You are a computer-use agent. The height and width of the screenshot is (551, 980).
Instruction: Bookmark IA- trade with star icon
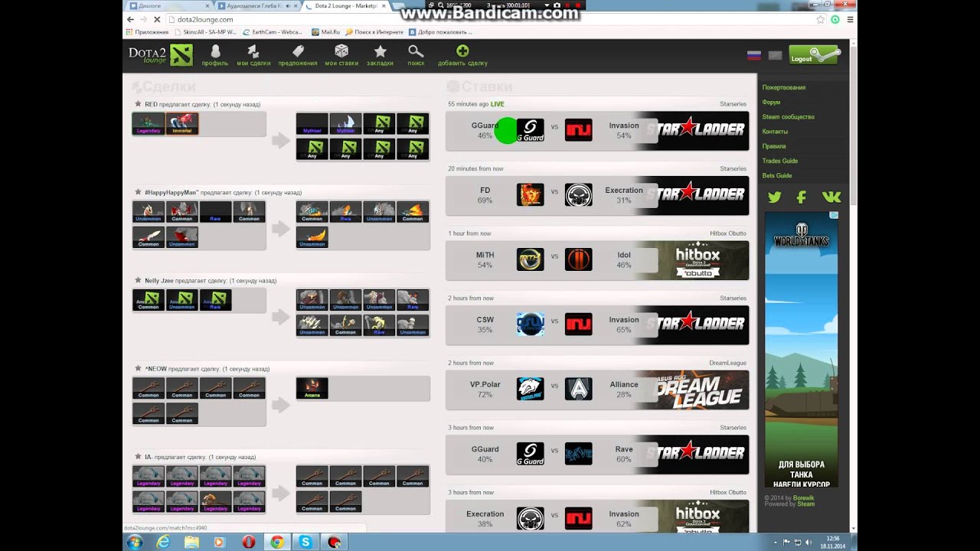(138, 457)
